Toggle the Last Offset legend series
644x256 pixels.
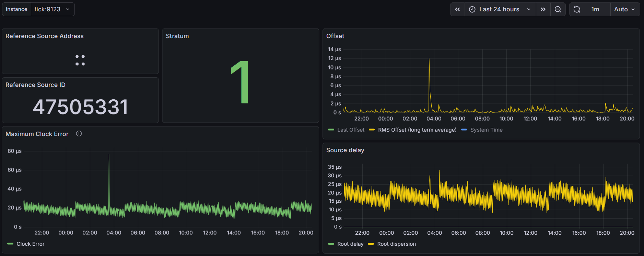(x=351, y=130)
